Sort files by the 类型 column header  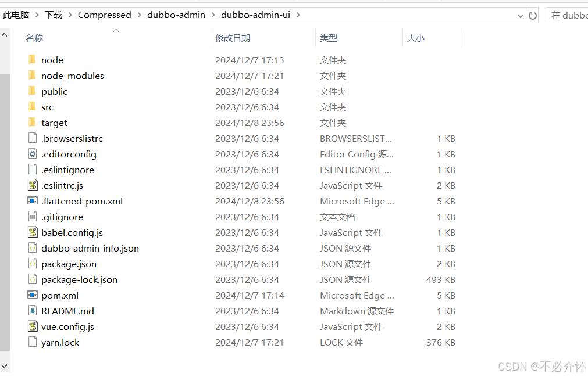point(329,38)
